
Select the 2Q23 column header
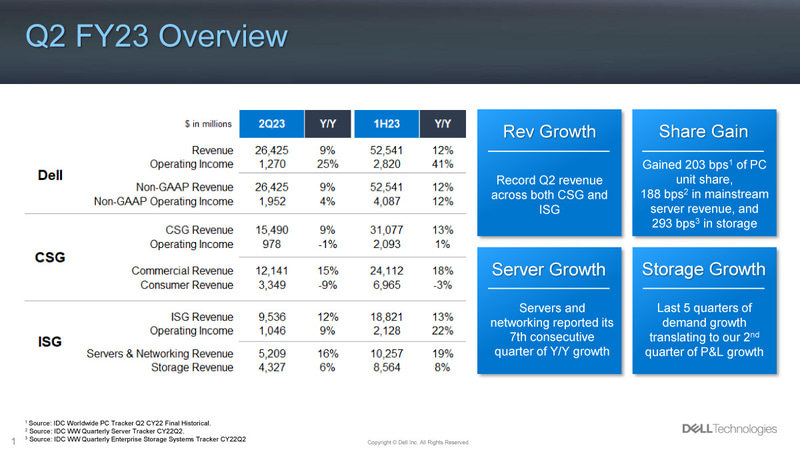point(272,124)
